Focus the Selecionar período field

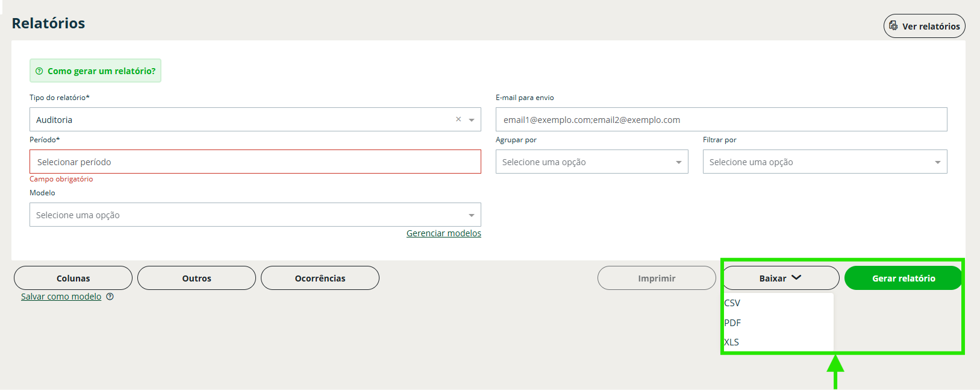(x=255, y=162)
